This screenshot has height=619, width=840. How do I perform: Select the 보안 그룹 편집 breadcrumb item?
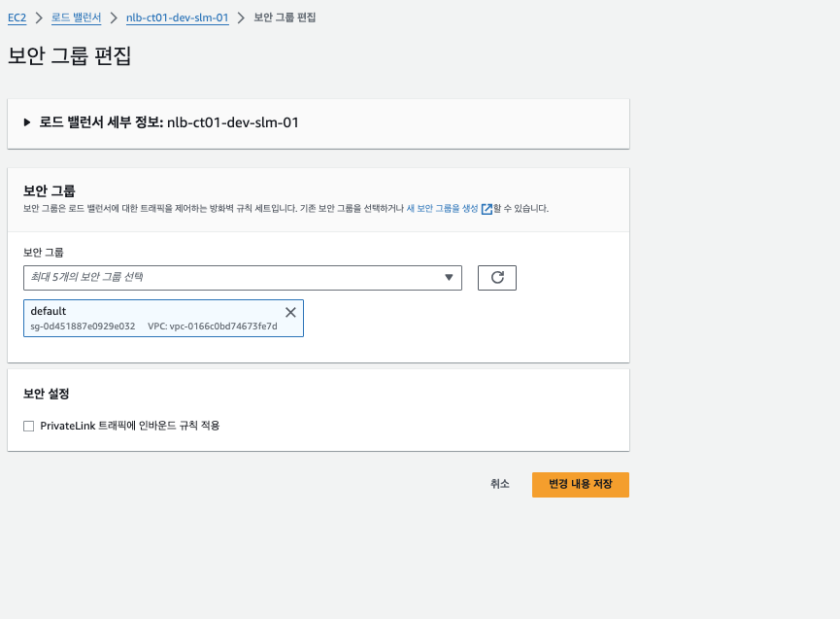click(285, 17)
